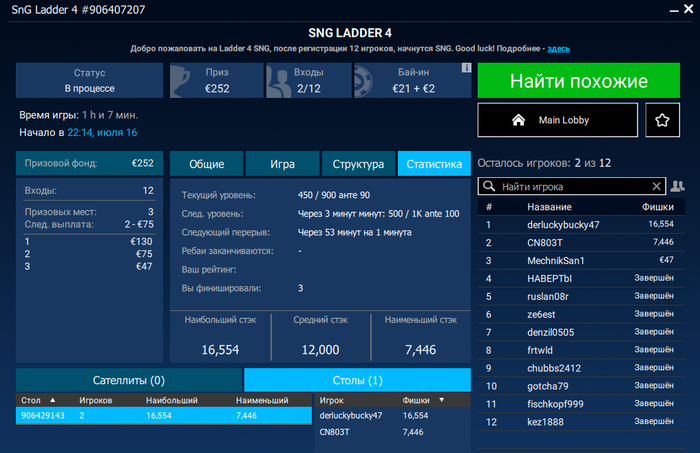Click the Призовой фонд €252 header
This screenshot has height=453, width=700.
click(89, 163)
